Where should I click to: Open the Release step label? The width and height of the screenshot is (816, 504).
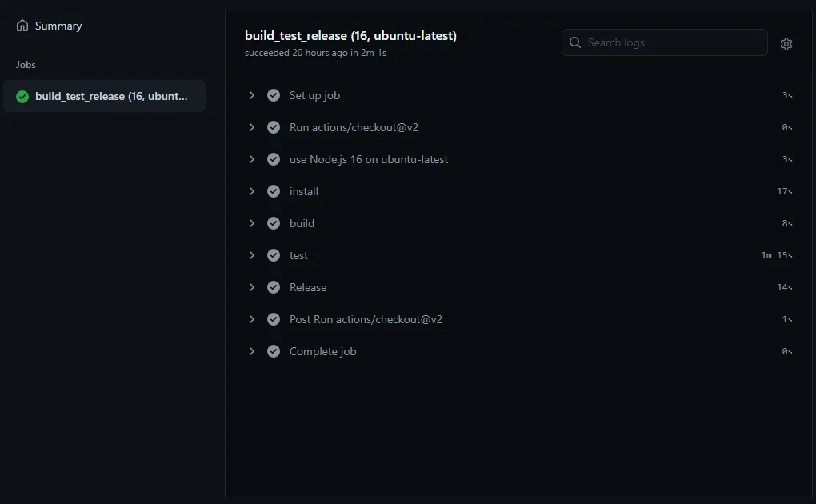(x=308, y=287)
